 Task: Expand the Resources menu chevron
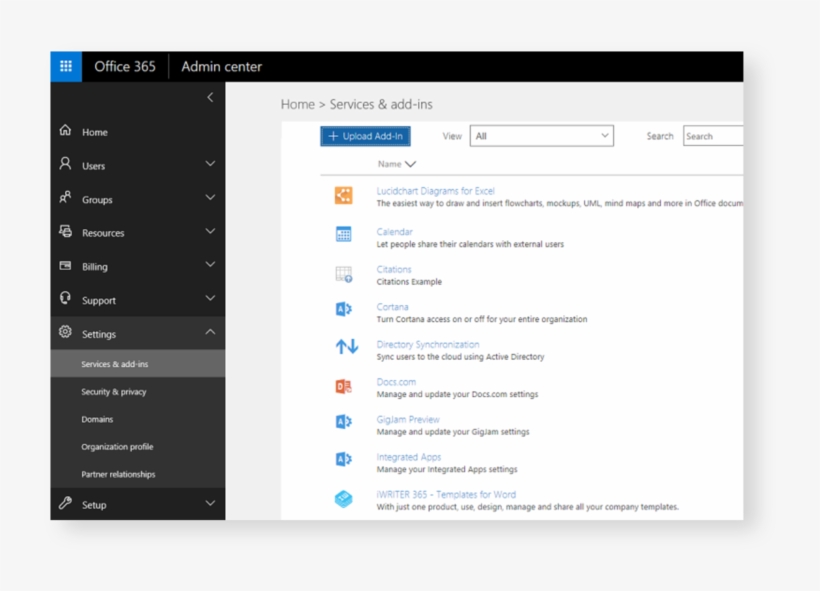(210, 231)
